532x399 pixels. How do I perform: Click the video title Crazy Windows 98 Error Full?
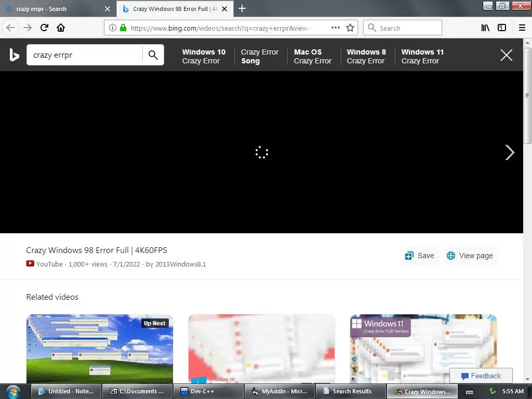tap(96, 250)
